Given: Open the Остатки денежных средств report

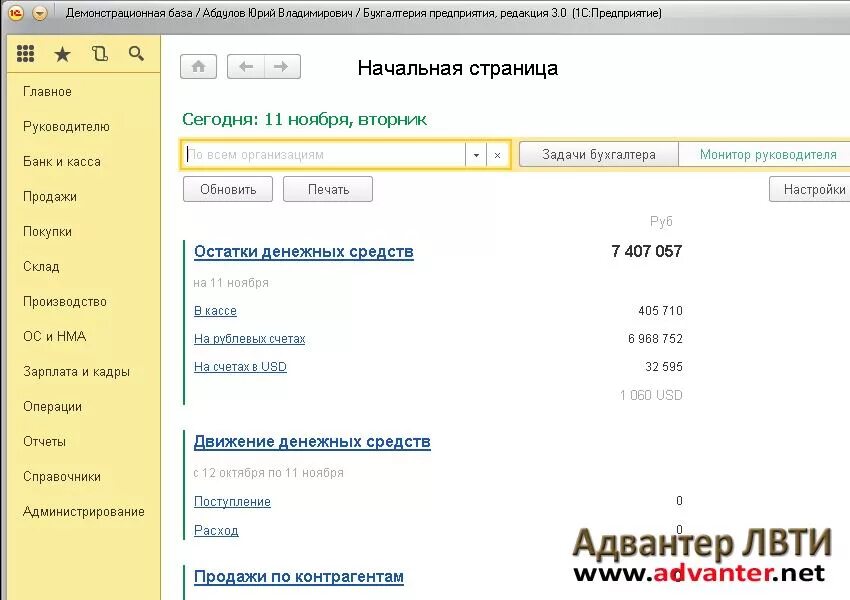Looking at the screenshot, I should tap(303, 251).
